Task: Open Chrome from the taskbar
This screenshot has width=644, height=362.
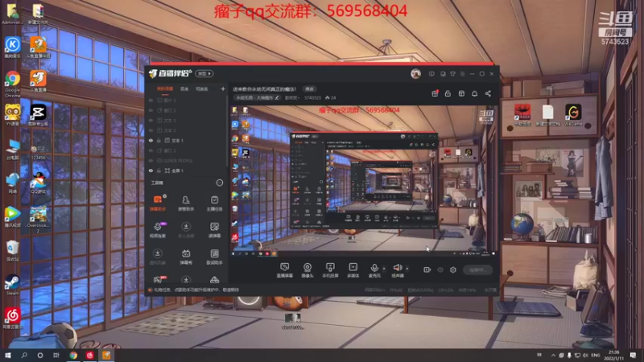Action: pos(73,355)
